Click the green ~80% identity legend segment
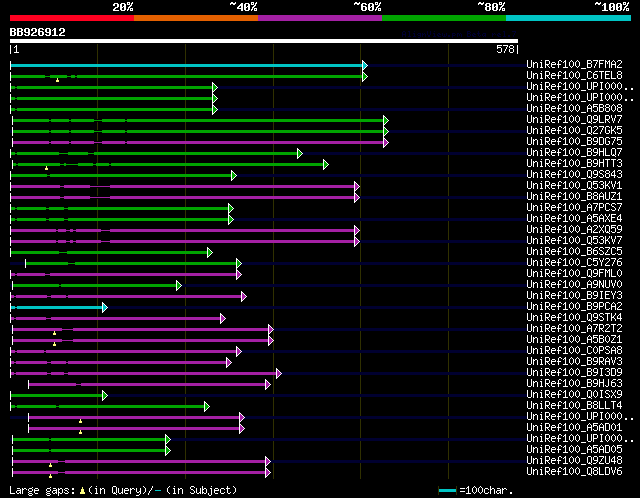Image resolution: width=640 pixels, height=498 pixels. pos(444,18)
